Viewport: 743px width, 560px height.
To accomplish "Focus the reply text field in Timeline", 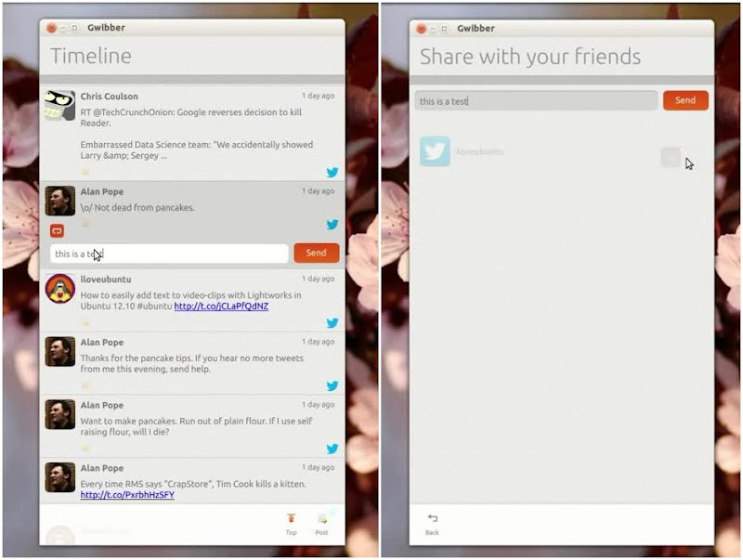I will tap(169, 254).
